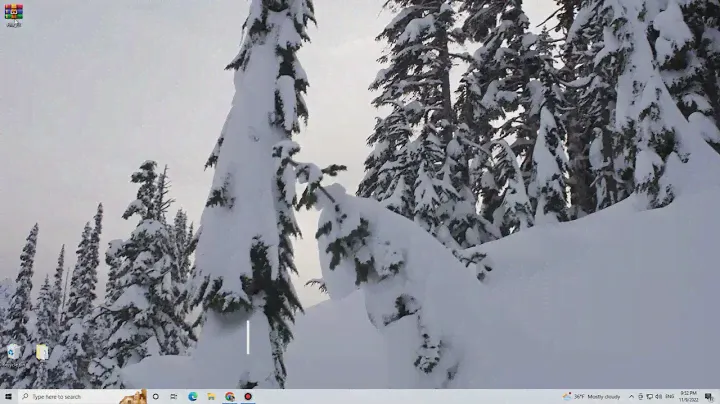Image resolution: width=720 pixels, height=404 pixels.
Task: Open Task View on the taskbar
Action: [x=173, y=396]
